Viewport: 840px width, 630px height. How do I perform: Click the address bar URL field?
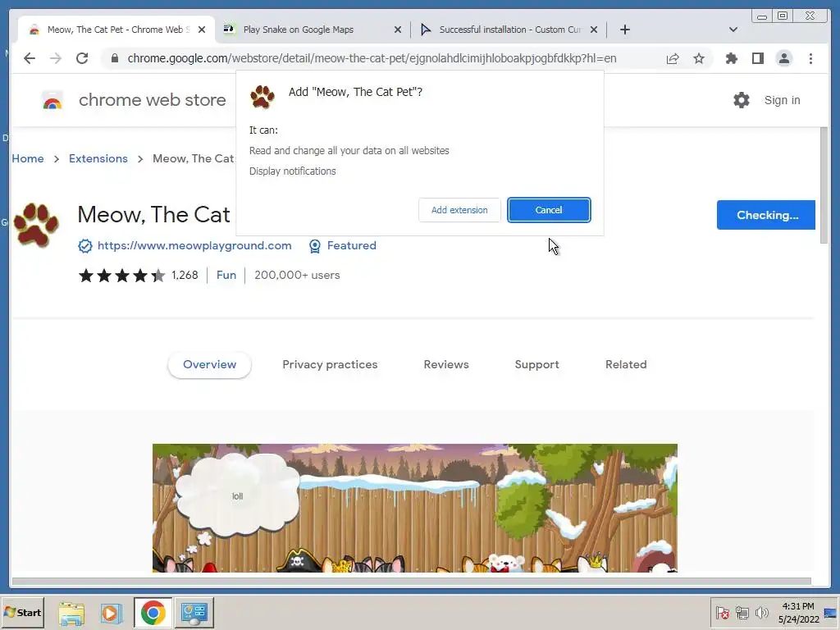[x=372, y=58]
